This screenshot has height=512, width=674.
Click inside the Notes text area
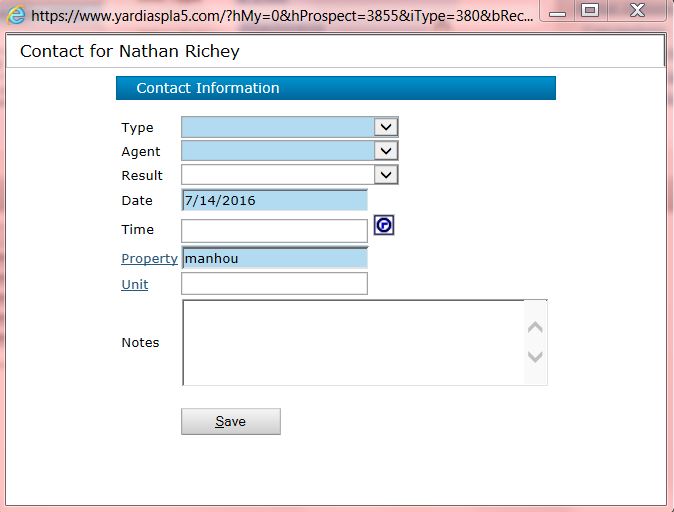coord(354,342)
